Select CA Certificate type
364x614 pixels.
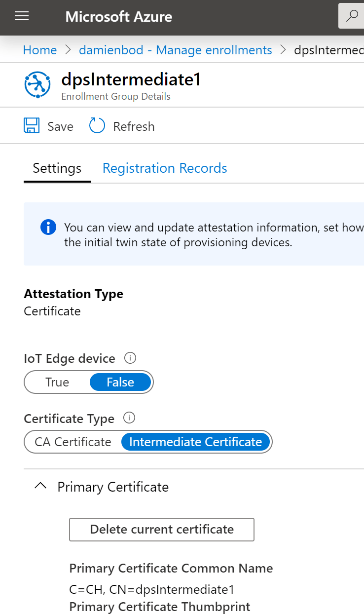[73, 442]
